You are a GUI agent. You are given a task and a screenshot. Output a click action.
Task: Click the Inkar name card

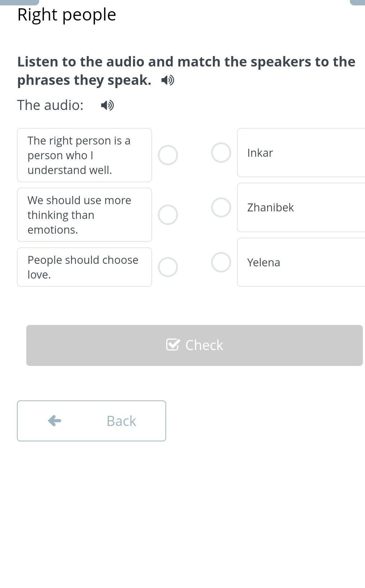(x=301, y=153)
